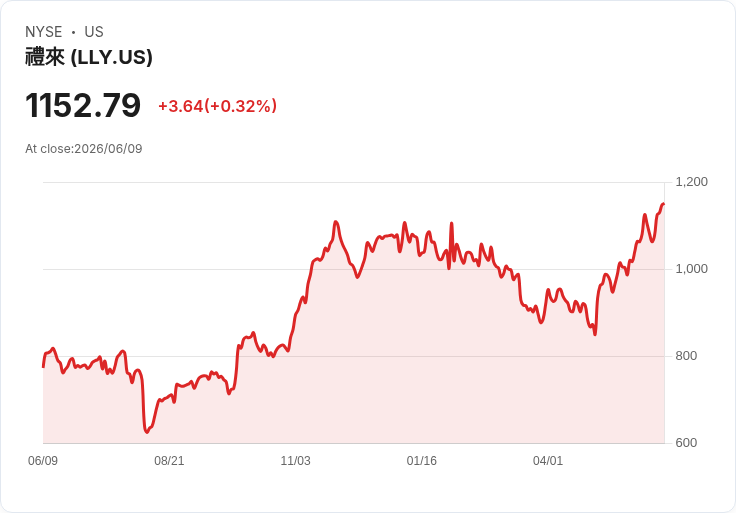This screenshot has width=736, height=513.
Task: Click the sharp spike just after 01/16
Action: pos(452,223)
